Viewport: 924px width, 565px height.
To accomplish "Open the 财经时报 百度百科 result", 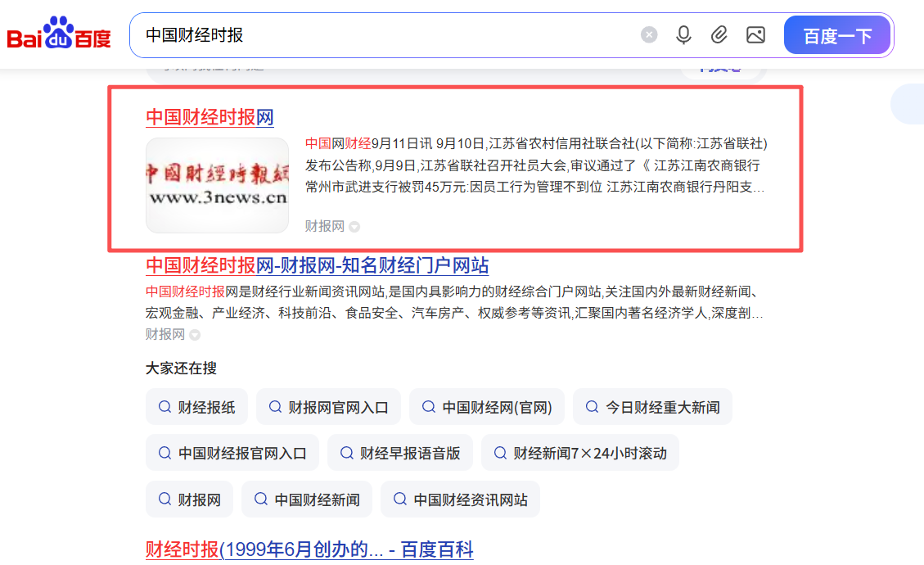I will (309, 549).
